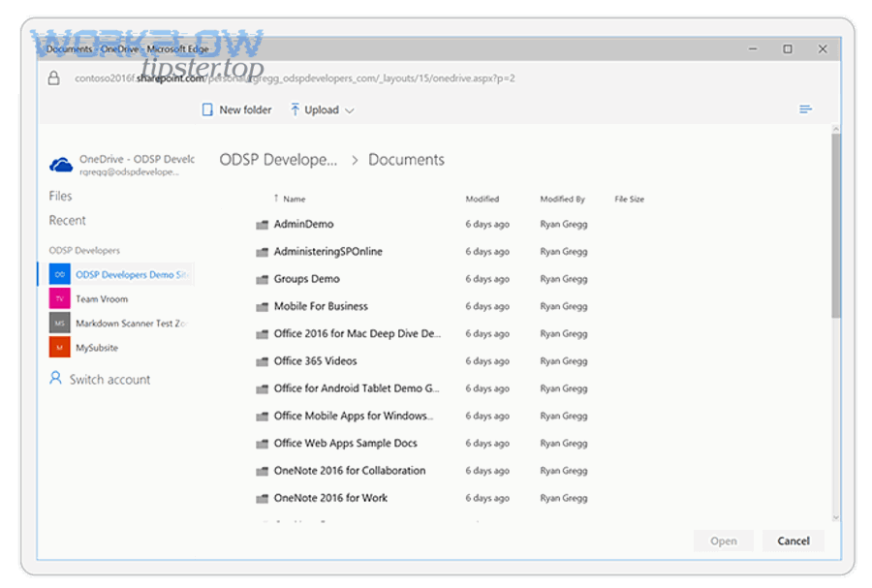Click folder icon next to Office Mobile Apps

click(x=262, y=417)
